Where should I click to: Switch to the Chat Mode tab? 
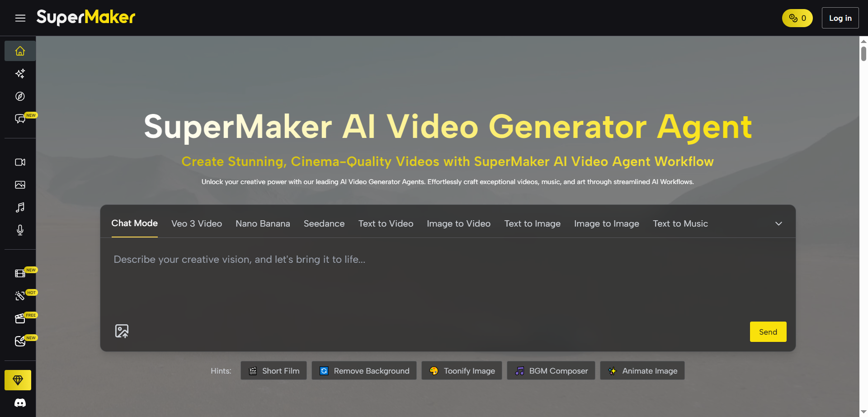pyautogui.click(x=134, y=223)
